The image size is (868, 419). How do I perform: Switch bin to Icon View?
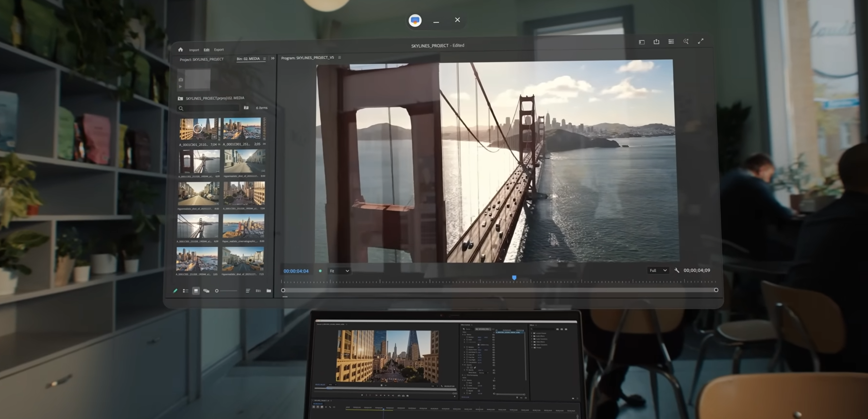196,291
